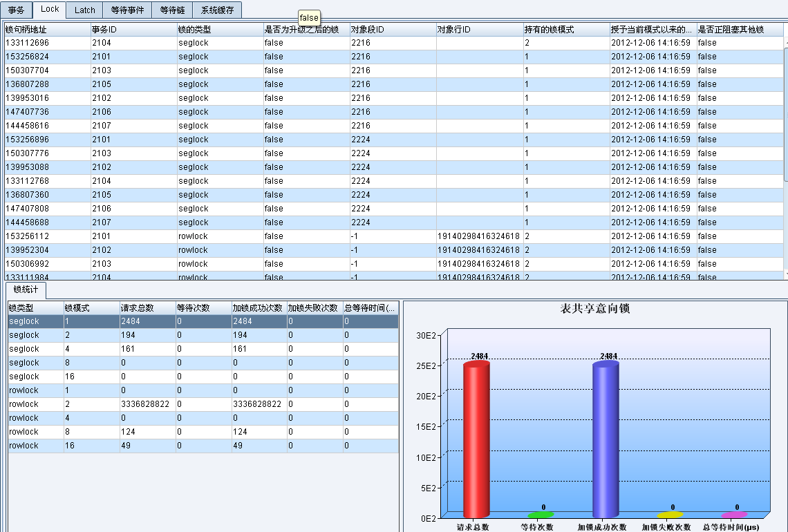Click the 请求总数 header in statistics table
The width and height of the screenshot is (788, 532).
pyautogui.click(x=146, y=307)
